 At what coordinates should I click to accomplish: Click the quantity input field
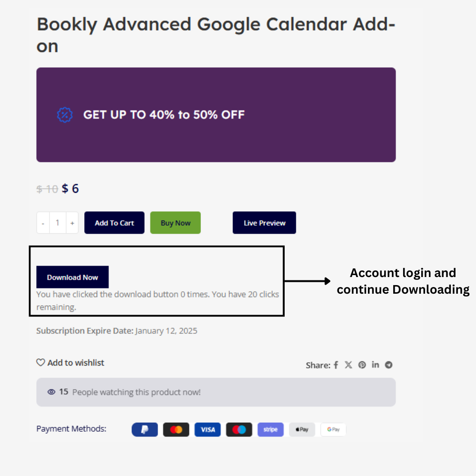coord(58,223)
